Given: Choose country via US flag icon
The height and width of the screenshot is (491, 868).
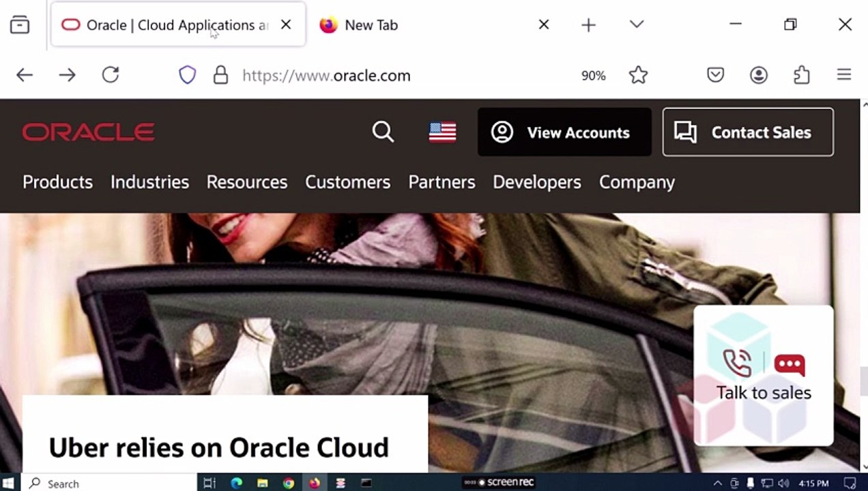Looking at the screenshot, I should coord(442,132).
